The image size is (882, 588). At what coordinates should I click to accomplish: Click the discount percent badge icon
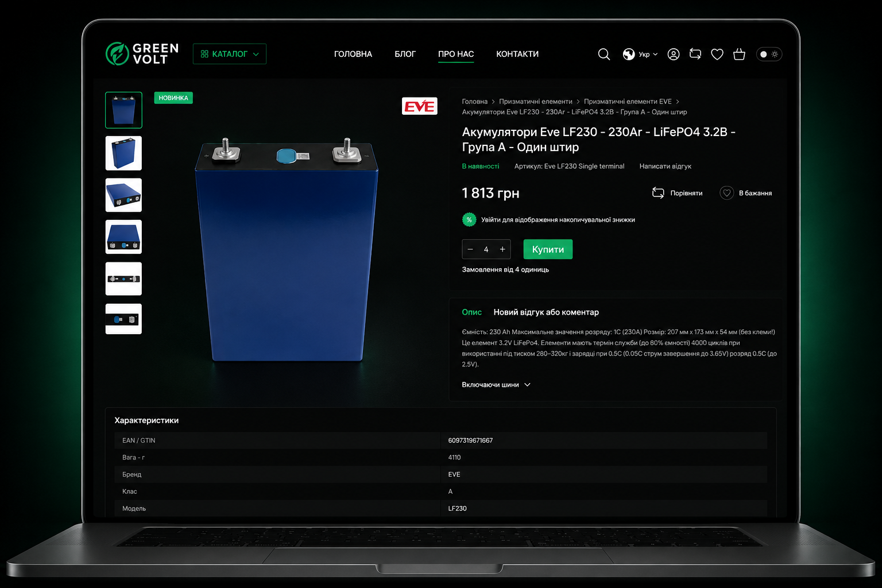(469, 219)
